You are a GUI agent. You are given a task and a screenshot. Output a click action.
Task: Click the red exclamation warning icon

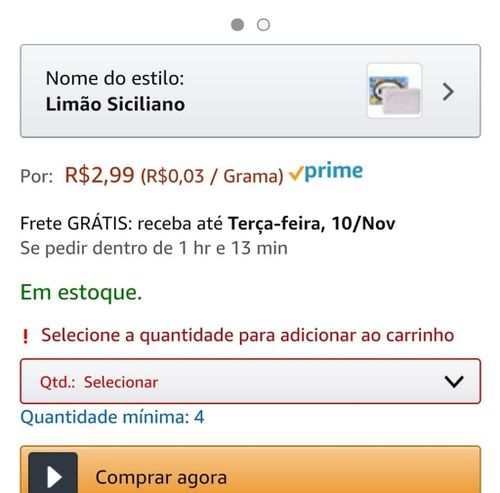coord(25,336)
